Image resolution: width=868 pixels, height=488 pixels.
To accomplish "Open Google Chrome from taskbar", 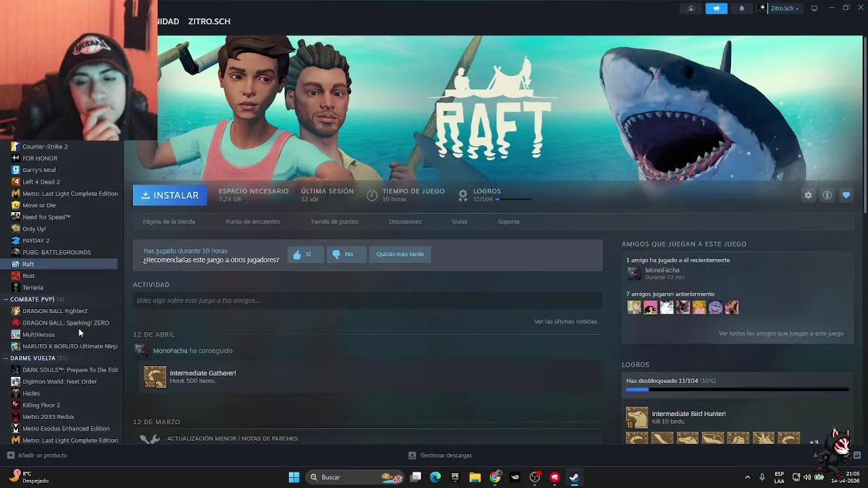I will [495, 477].
